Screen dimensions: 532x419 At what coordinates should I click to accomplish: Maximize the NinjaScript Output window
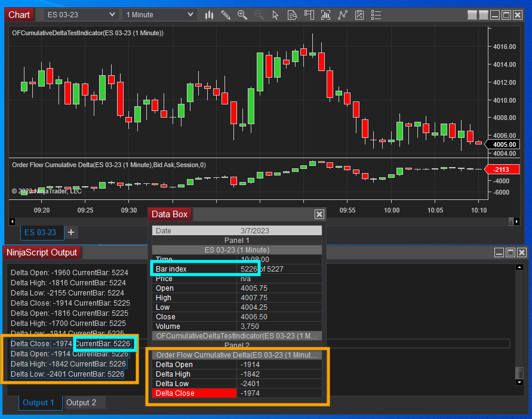511,252
